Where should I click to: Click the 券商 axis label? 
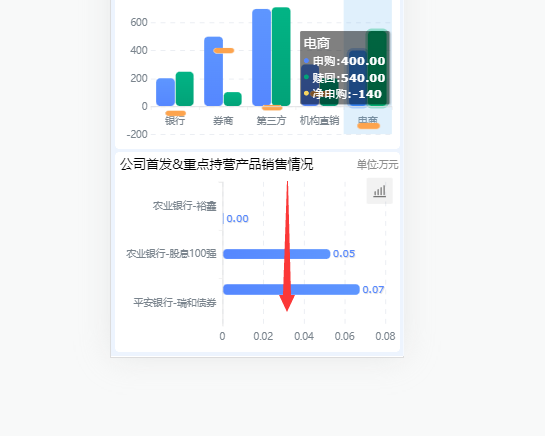pos(223,121)
